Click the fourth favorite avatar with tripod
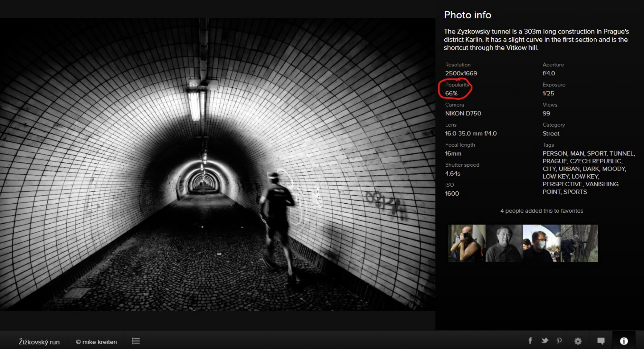This screenshot has height=349, width=644. (x=579, y=243)
